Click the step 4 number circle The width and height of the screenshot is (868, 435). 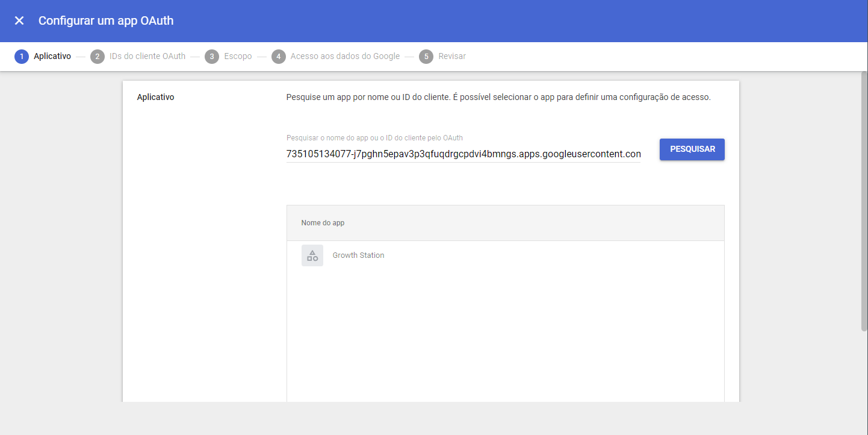278,57
